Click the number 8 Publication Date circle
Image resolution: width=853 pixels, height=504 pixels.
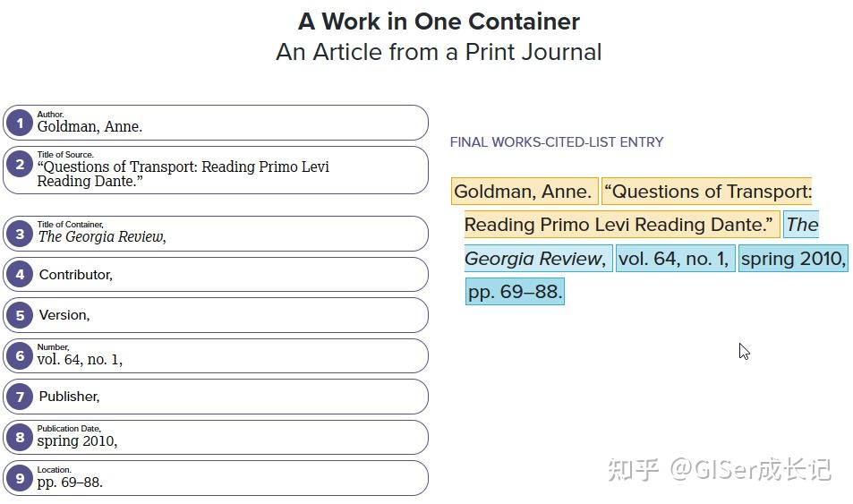(19, 437)
